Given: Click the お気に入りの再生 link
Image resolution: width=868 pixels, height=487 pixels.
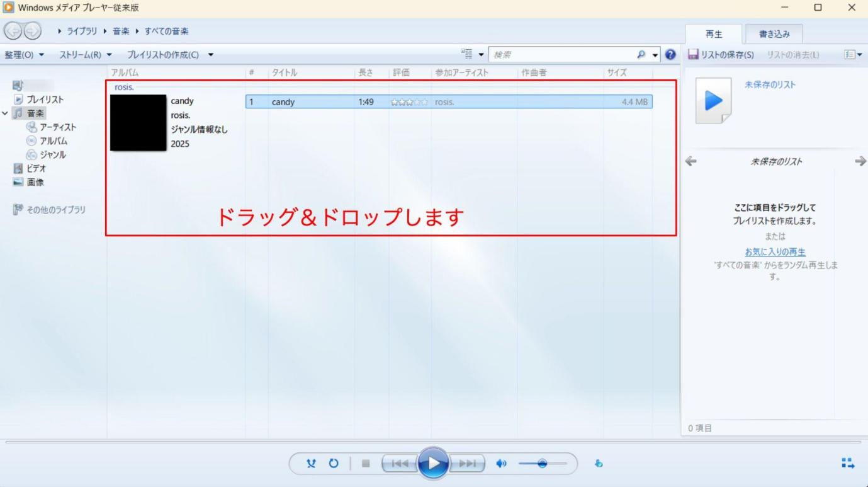Looking at the screenshot, I should coord(775,252).
